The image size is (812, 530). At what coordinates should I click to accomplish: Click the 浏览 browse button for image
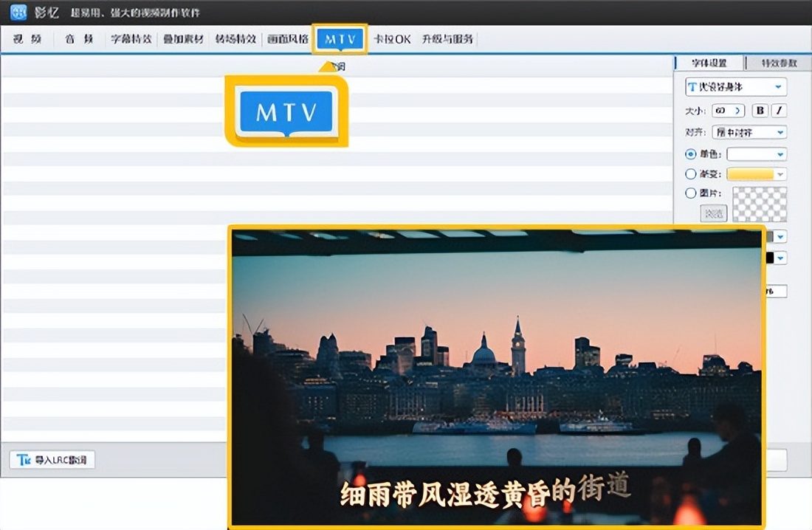tap(713, 213)
